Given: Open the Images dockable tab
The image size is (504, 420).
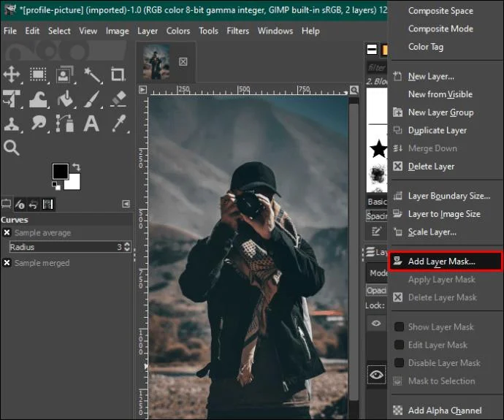Looking at the screenshot, I should [x=47, y=204].
